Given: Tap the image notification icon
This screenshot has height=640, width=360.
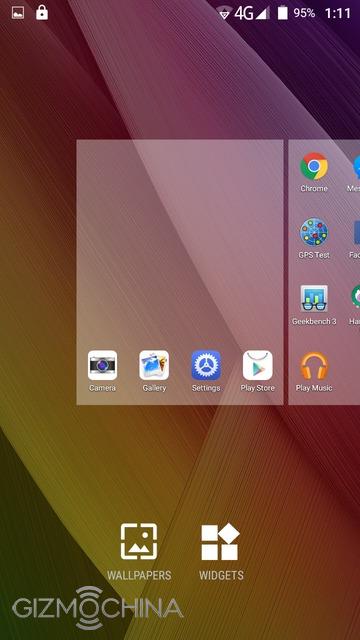Looking at the screenshot, I should coord(18,13).
